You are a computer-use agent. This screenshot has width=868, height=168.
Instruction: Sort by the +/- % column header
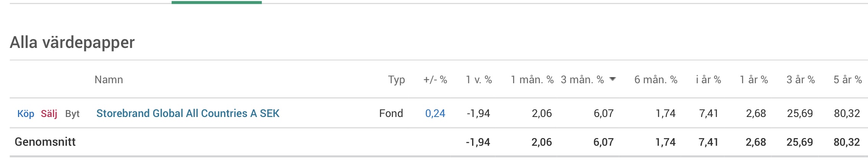pyautogui.click(x=435, y=80)
